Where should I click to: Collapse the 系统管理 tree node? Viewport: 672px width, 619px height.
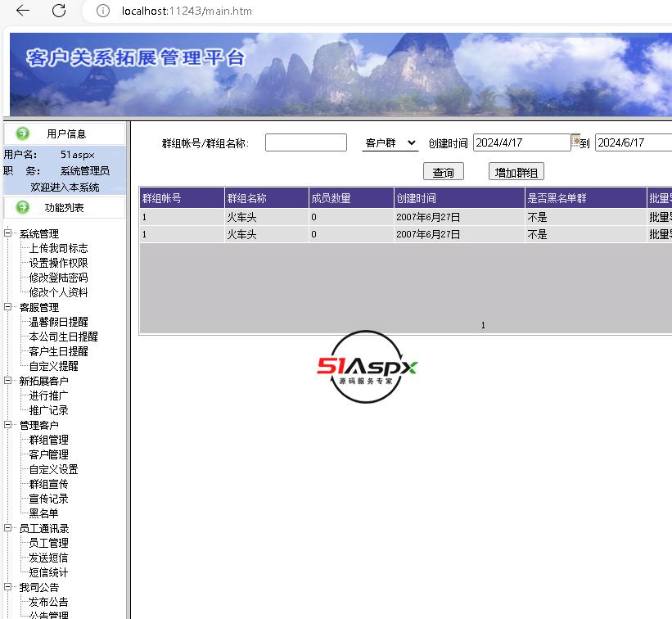click(7, 233)
